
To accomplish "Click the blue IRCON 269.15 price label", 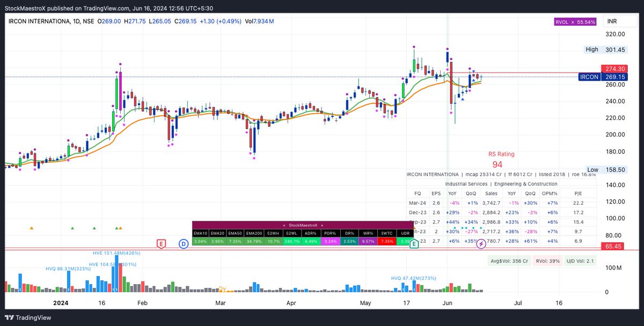I will [603, 77].
